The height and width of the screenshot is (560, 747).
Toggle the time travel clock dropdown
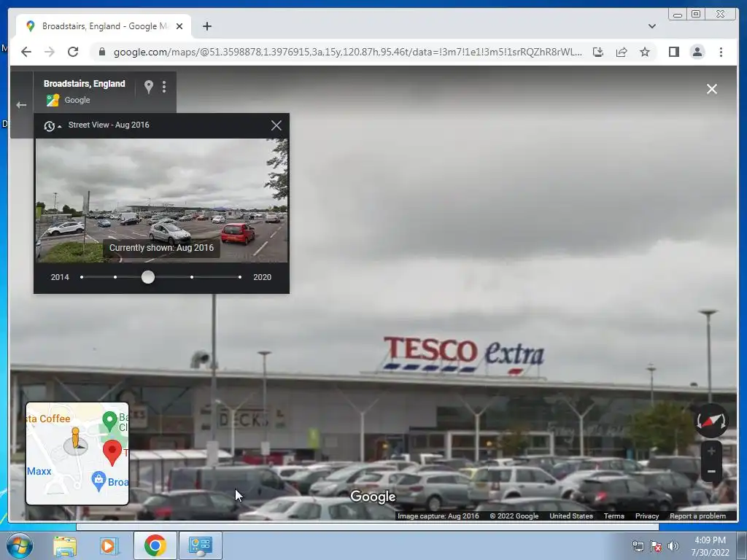point(53,125)
